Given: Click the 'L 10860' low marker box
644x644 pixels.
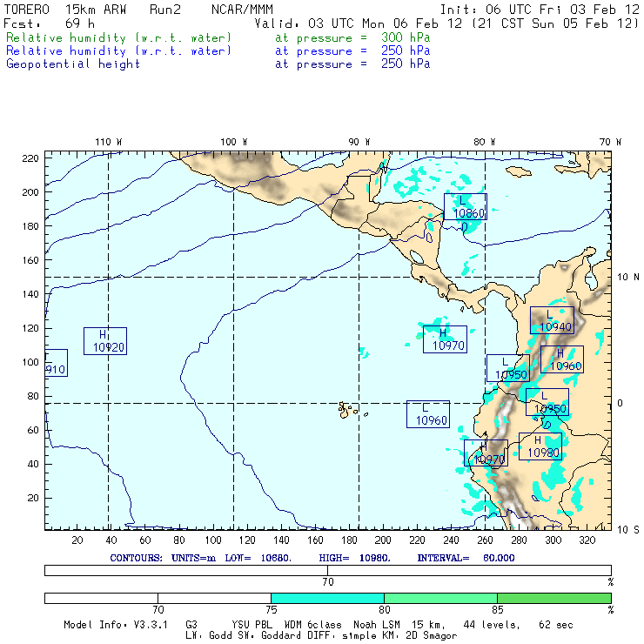Looking at the screenshot, I should tap(466, 206).
